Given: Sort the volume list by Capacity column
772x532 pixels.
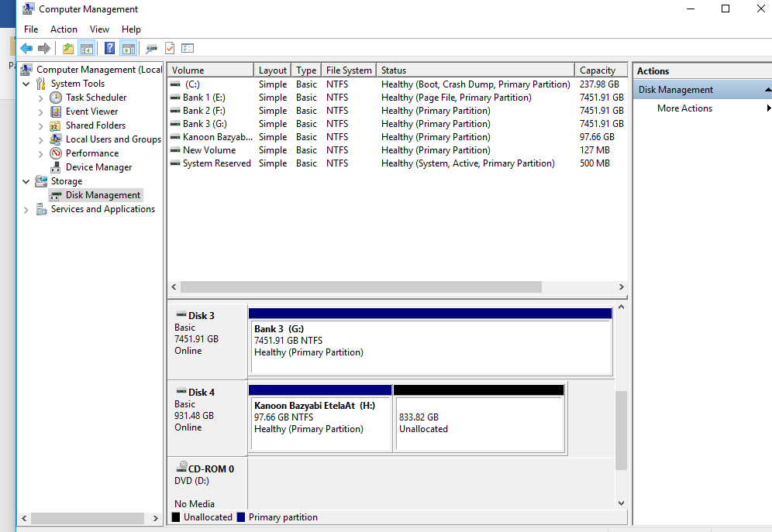Looking at the screenshot, I should (598, 70).
